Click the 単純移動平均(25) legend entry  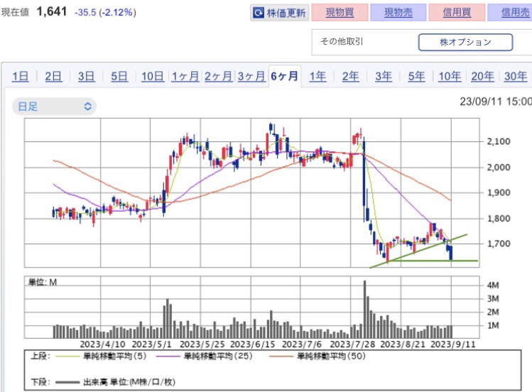tap(205, 356)
